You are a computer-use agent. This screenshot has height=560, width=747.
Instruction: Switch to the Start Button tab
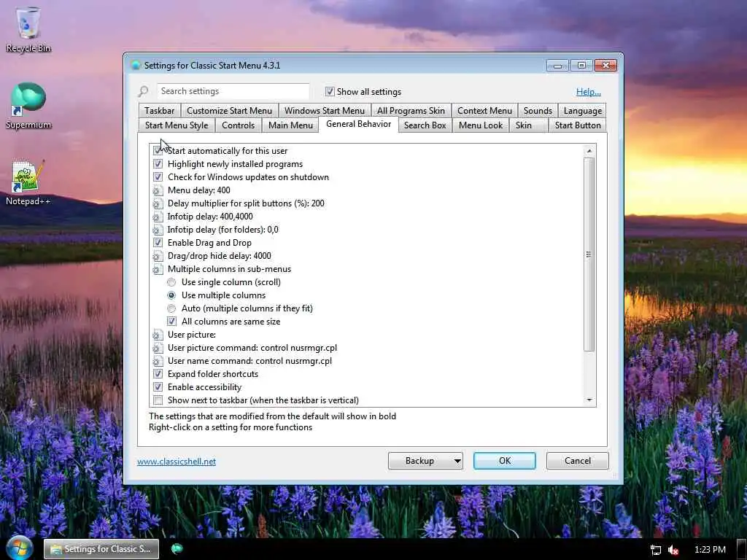(578, 125)
